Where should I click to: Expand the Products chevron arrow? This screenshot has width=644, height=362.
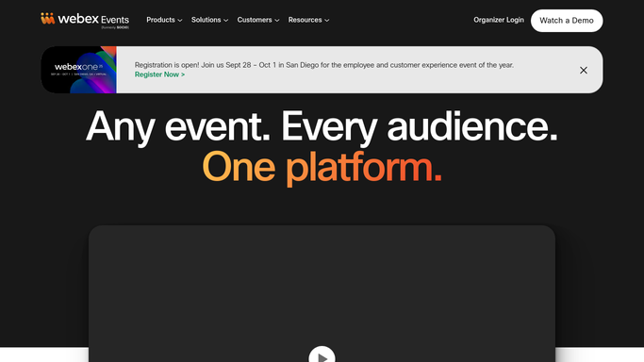[x=180, y=20]
